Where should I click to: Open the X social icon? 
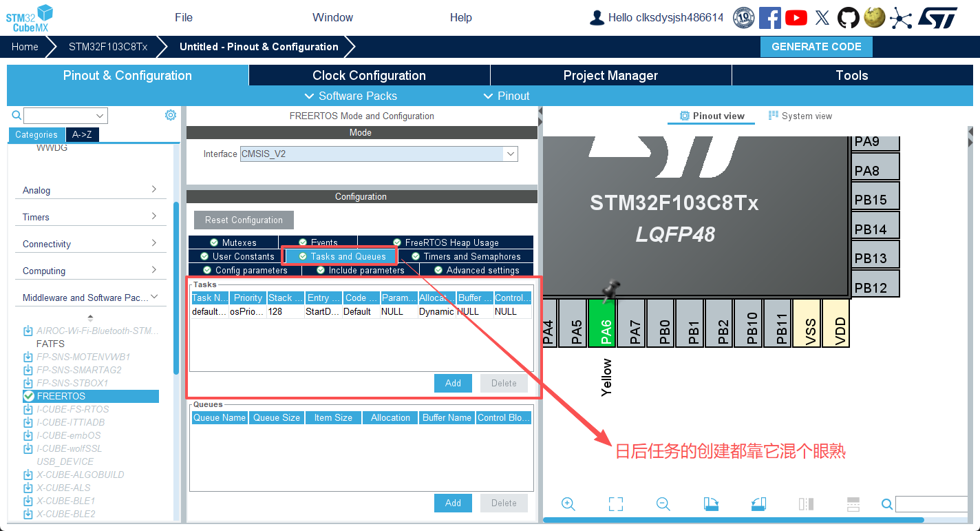point(822,18)
